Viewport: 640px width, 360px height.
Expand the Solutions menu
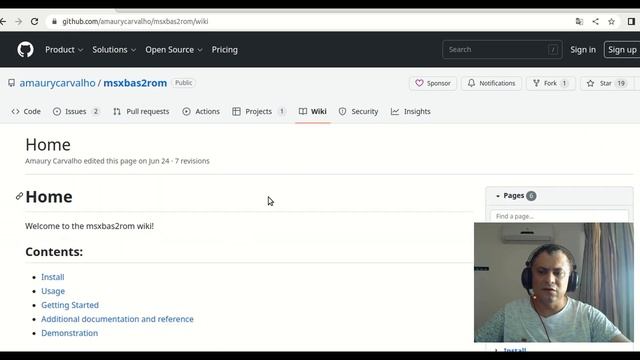coord(114,50)
